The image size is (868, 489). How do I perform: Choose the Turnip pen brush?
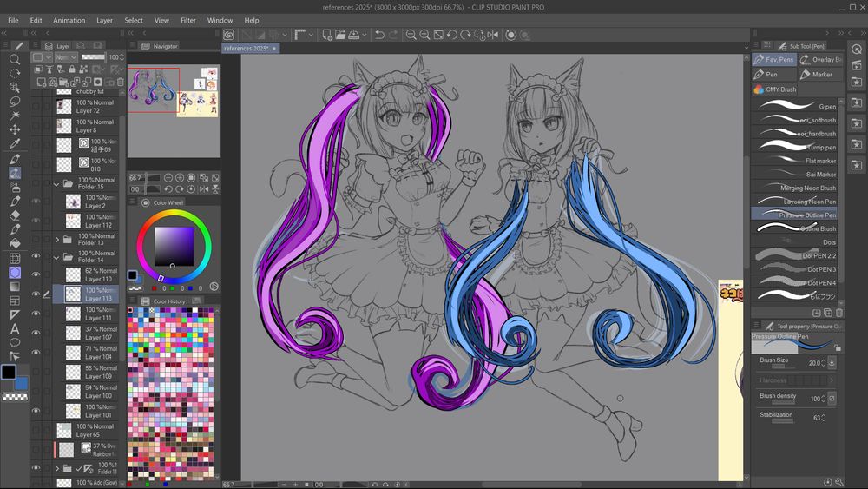point(796,147)
